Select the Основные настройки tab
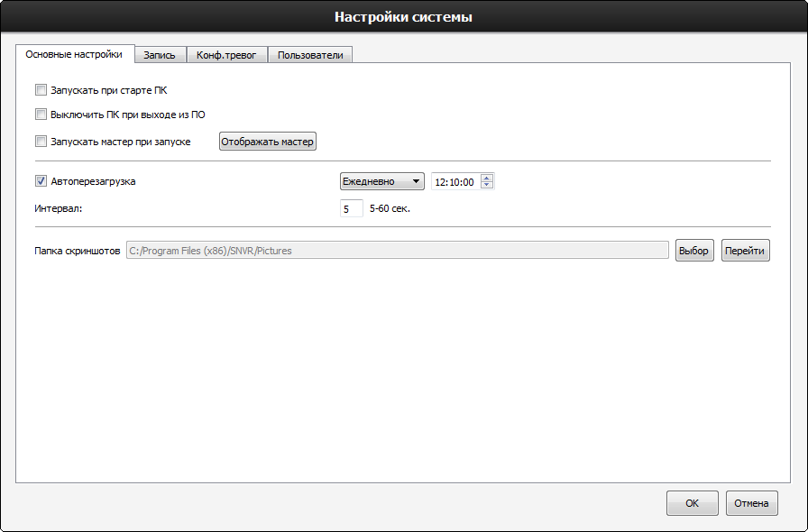The width and height of the screenshot is (808, 532). click(x=75, y=54)
